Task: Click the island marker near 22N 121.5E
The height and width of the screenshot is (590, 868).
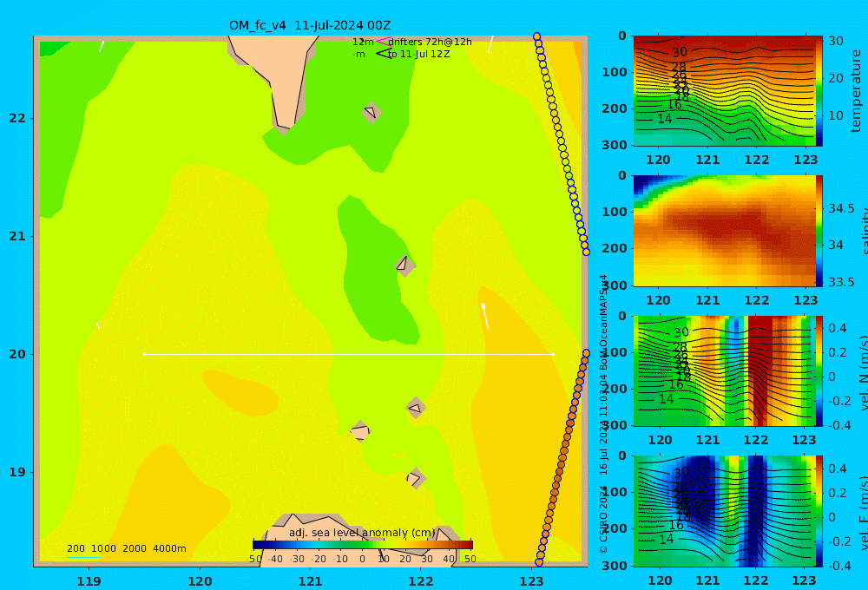Action: coord(372,112)
